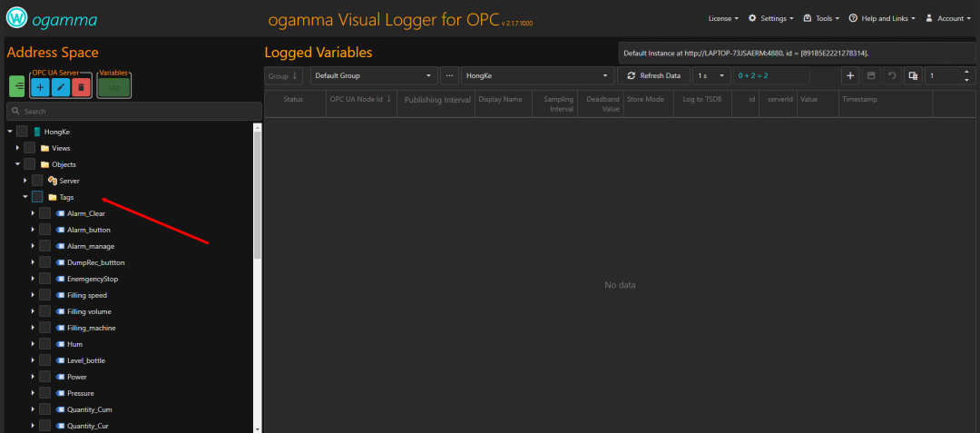Screen dimensions: 980x433
Task: Click the green collapse tree button
Action: pyautogui.click(x=17, y=86)
